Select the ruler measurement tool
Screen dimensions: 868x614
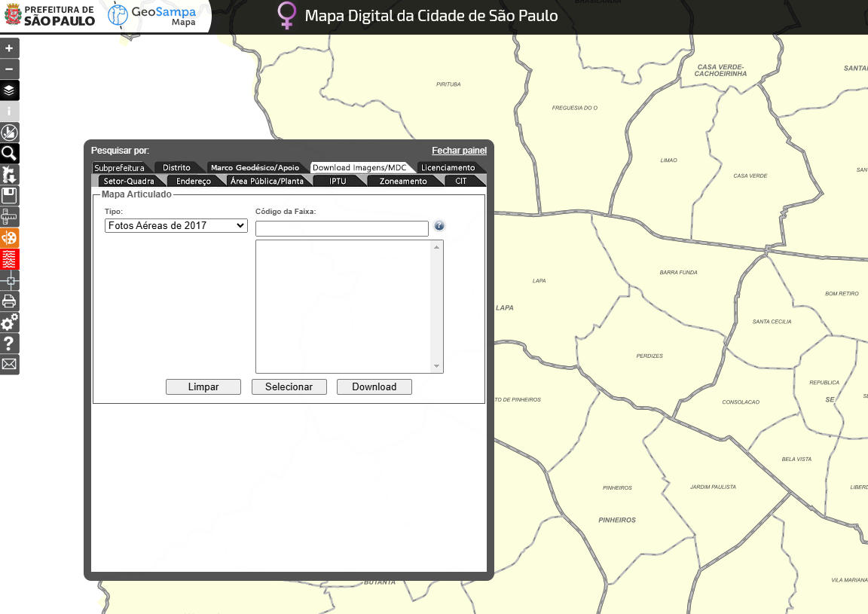9,216
